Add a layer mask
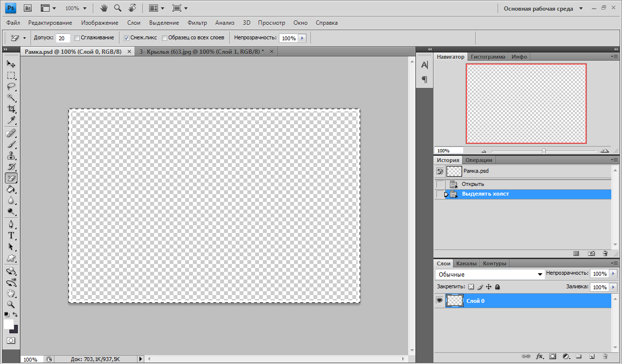Image resolution: width=622 pixels, height=364 pixels. [x=553, y=356]
